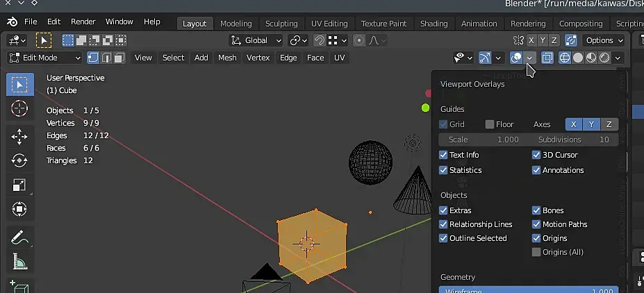Click the grid Scale value field
This screenshot has height=293, width=644.
484,140
